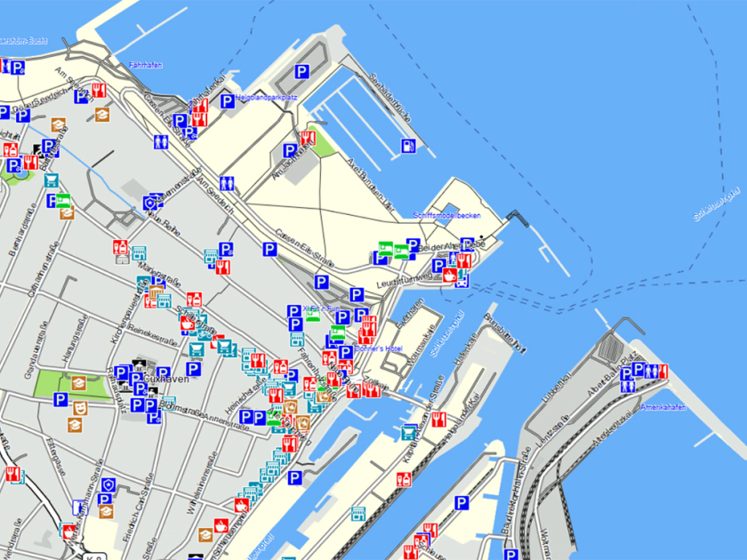Select the parking icon above Helgolandparkplatz
The height and width of the screenshot is (560, 747).
302,72
